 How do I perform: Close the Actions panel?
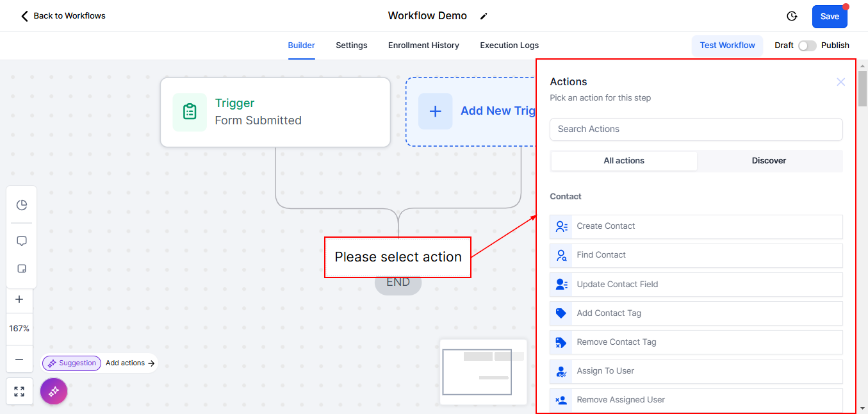click(x=840, y=82)
